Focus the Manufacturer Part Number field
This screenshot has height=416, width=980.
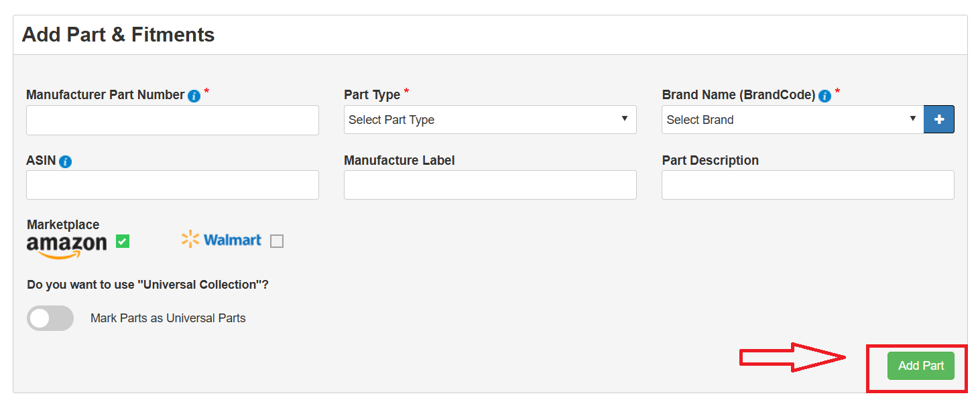pyautogui.click(x=172, y=120)
